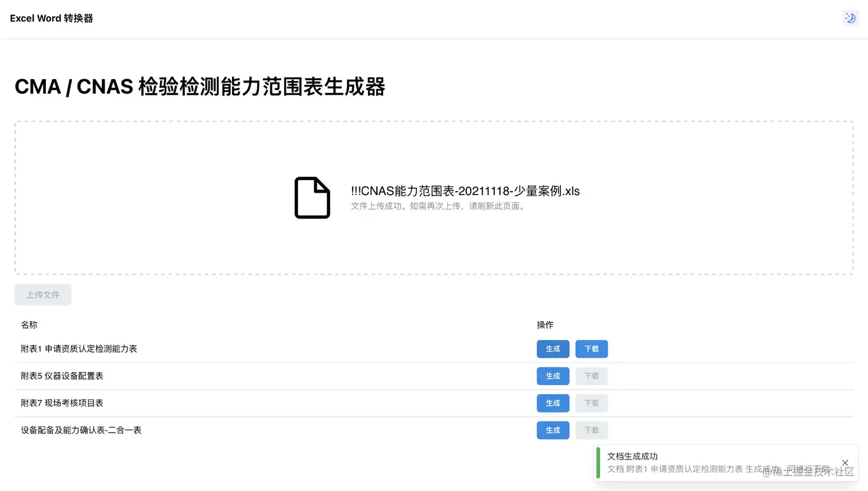Click the CMA / CNAS 生成器 page heading
This screenshot has height=491, width=868.
pos(200,87)
